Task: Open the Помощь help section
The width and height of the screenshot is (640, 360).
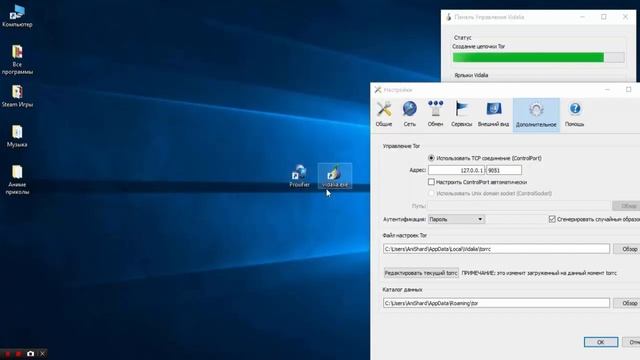Action: click(574, 114)
